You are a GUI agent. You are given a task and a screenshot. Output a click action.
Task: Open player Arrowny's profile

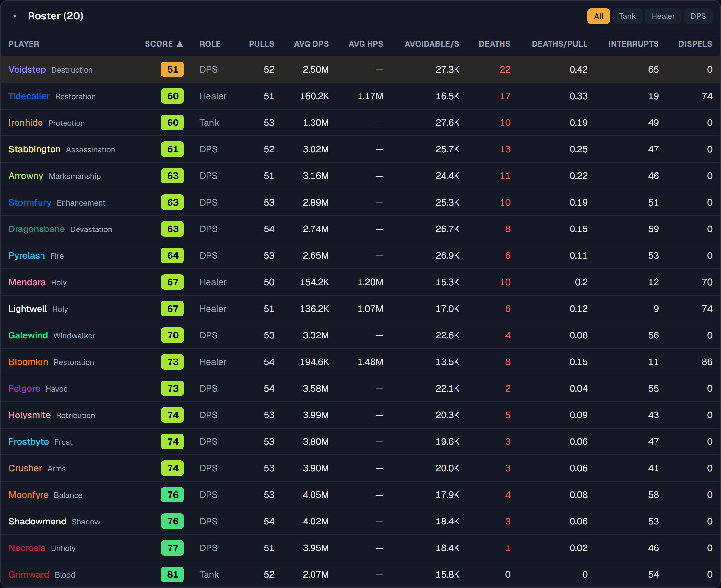[26, 176]
